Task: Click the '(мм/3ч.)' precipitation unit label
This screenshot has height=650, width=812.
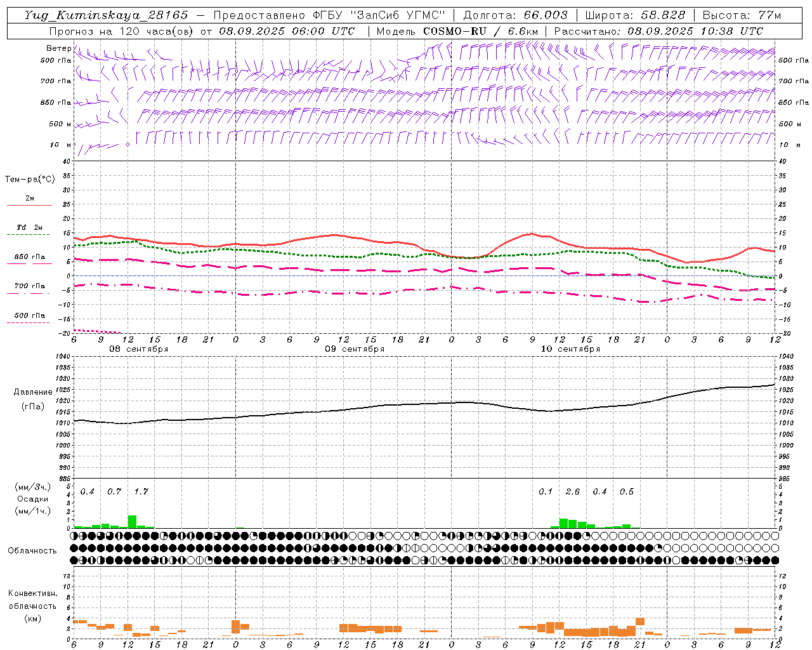Action: tap(32, 487)
